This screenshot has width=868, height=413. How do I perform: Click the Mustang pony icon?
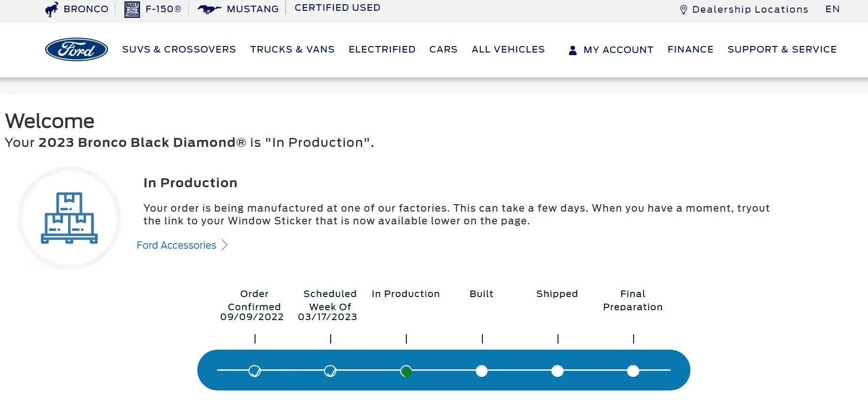(x=209, y=9)
